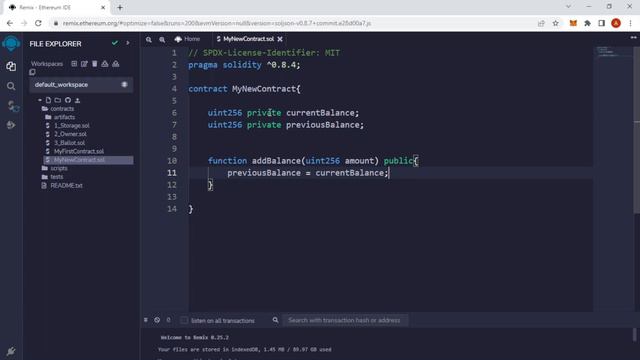The width and height of the screenshot is (640, 360).
Task: Click the pragma solidity line
Action: click(244, 65)
